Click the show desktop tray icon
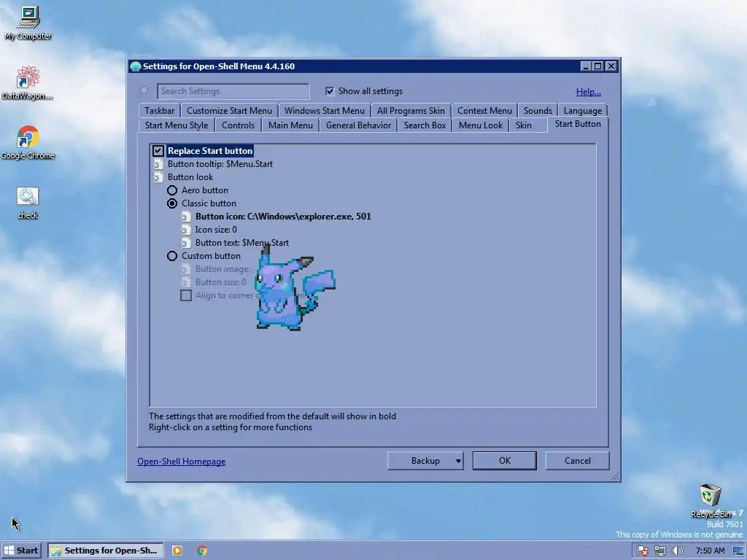Viewport: 747px width, 560px height. point(739,551)
